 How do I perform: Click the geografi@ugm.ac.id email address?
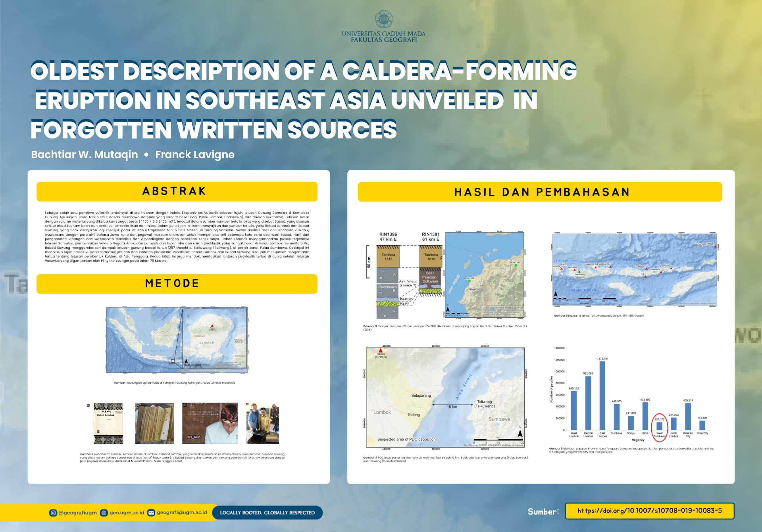(x=182, y=512)
